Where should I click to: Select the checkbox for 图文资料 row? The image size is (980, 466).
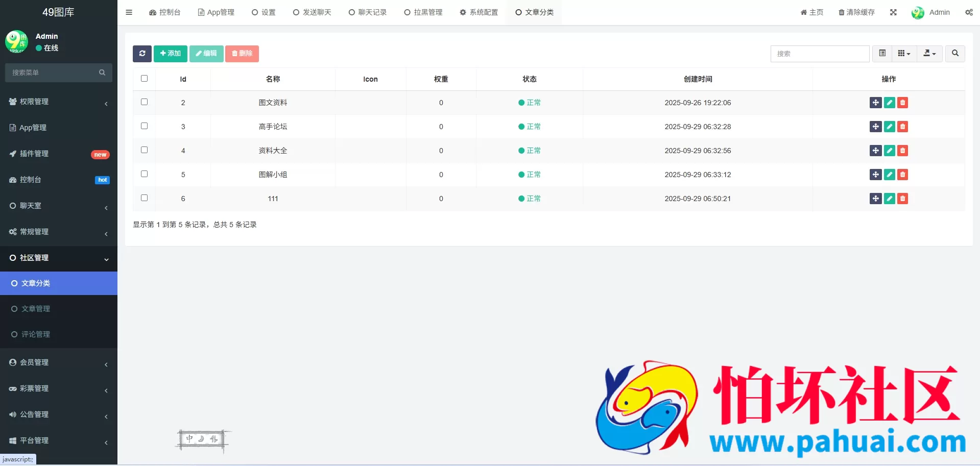click(x=144, y=102)
